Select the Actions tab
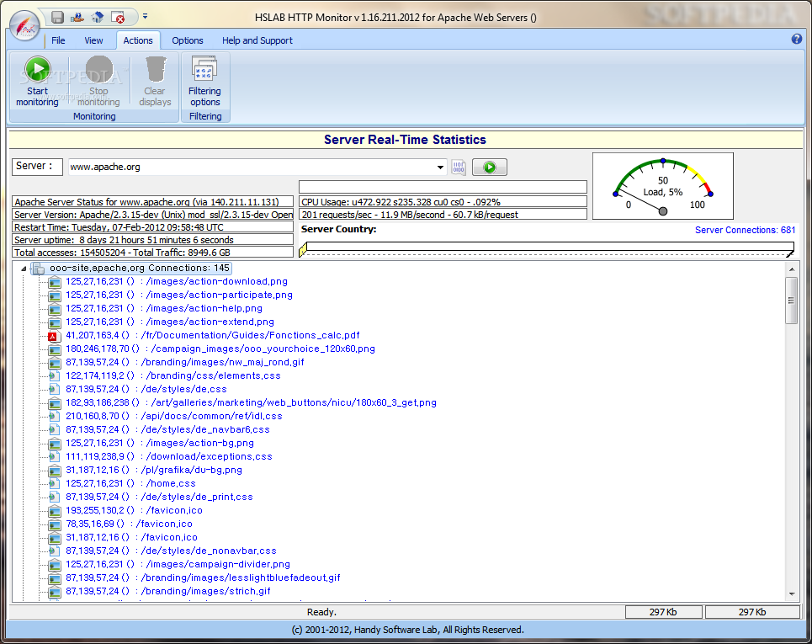 pyautogui.click(x=138, y=40)
